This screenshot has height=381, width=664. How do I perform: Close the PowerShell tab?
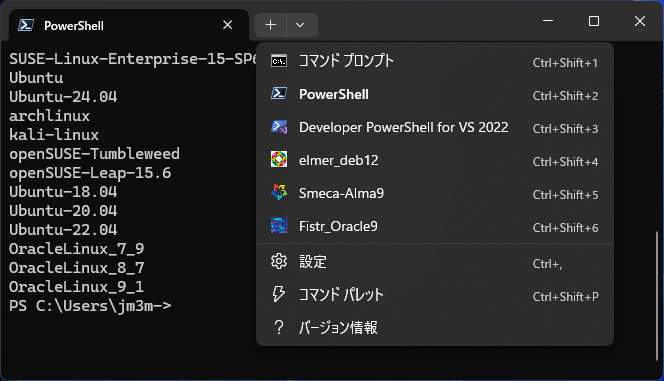point(227,25)
